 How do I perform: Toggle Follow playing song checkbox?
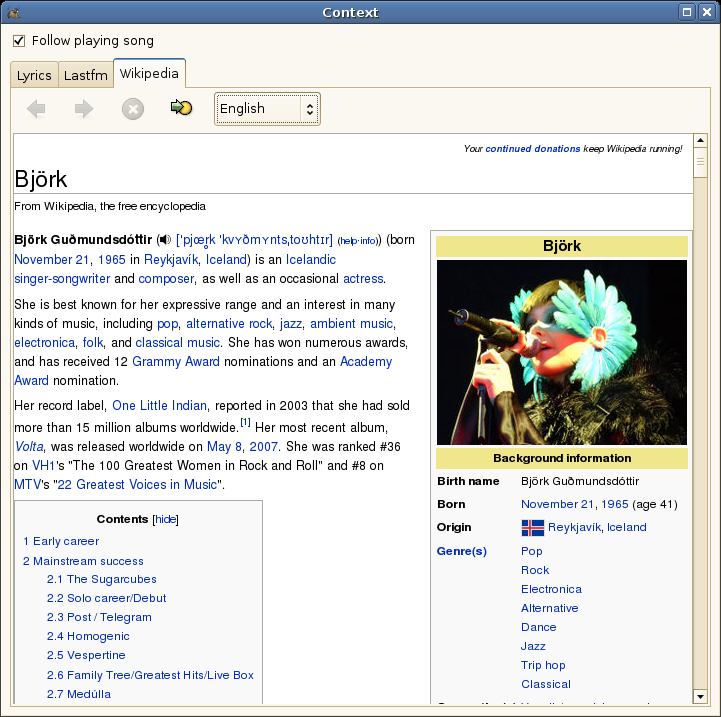pos(19,41)
